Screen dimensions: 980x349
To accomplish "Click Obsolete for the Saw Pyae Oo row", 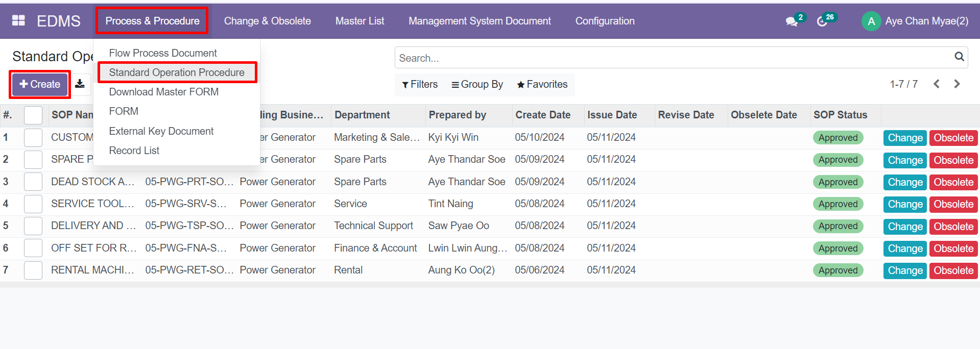I will [953, 227].
